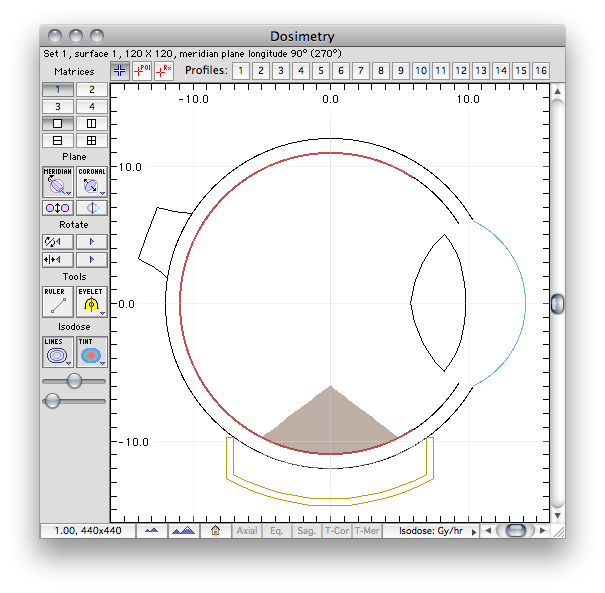The image size is (605, 593).
Task: Choose the Meridian plane tool
Action: point(57,182)
